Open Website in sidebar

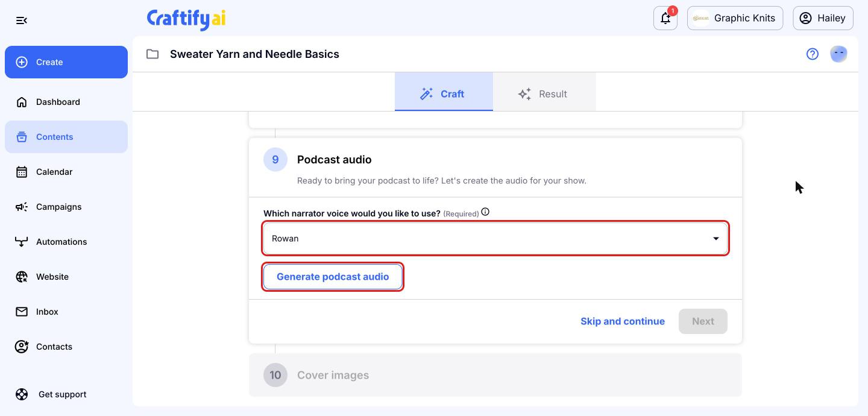click(66, 277)
